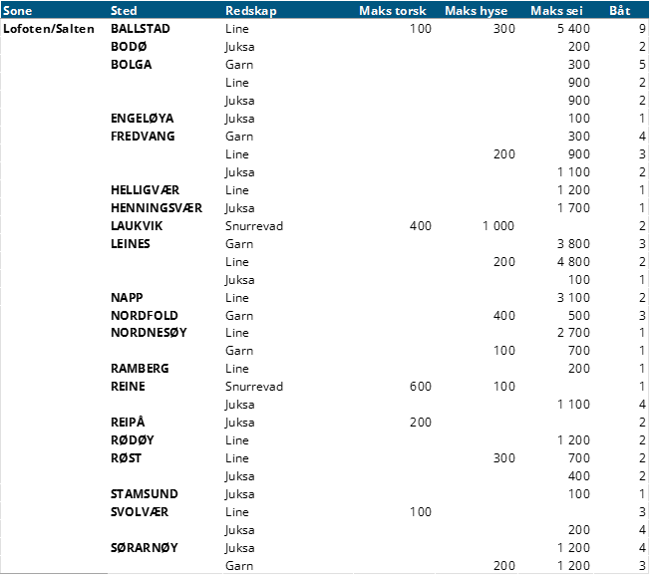Select the RØDØY place name
The image size is (650, 575).
(132, 440)
